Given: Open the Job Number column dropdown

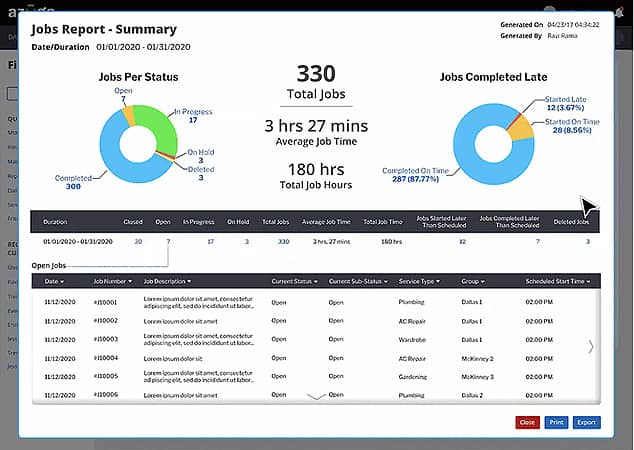Looking at the screenshot, I should [x=112, y=281].
